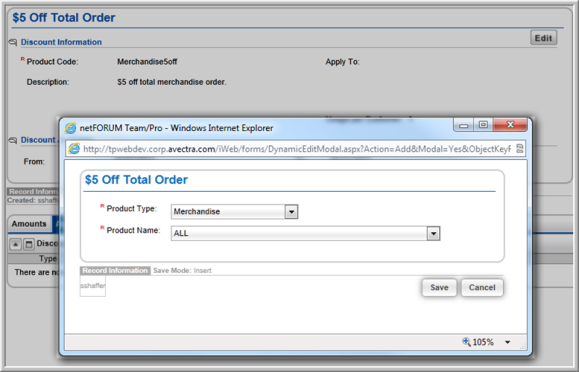Screen dimensions: 579x372
Task: Click the Edit button in Discount Information
Action: (x=544, y=38)
